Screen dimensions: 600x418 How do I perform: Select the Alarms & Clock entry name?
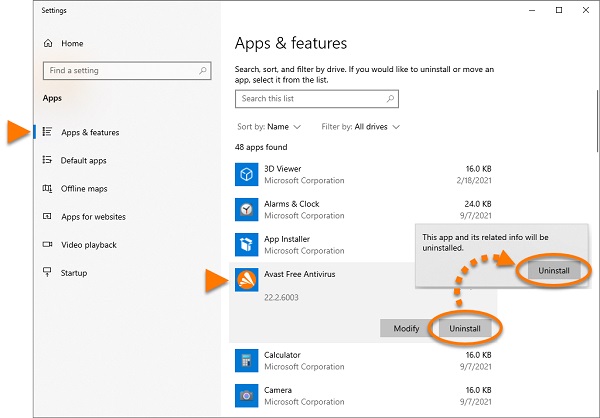pyautogui.click(x=292, y=204)
